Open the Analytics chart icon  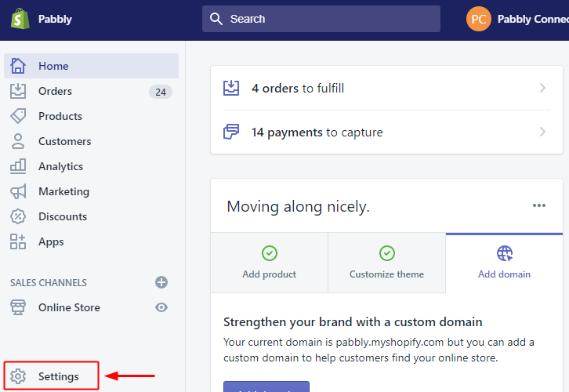(x=18, y=166)
